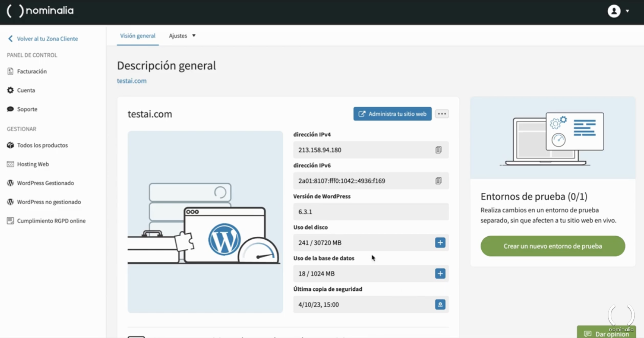Open the testai.com link under the heading
Image resolution: width=644 pixels, height=338 pixels.
click(x=132, y=81)
